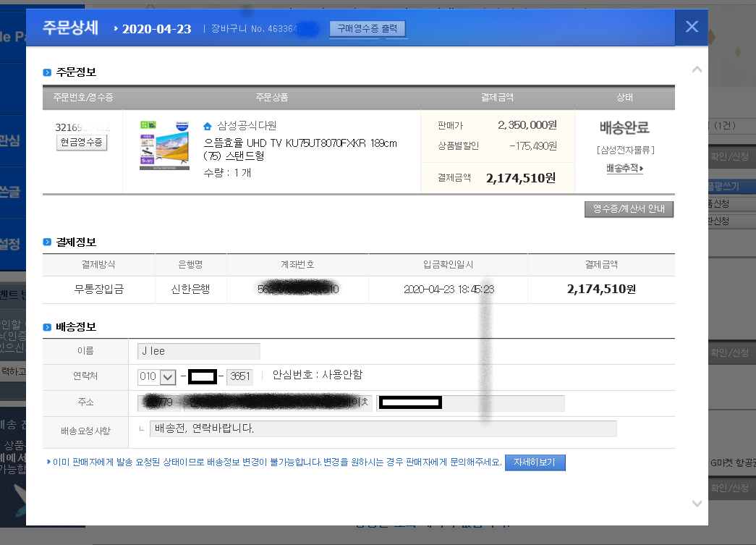Click the scroll up arrow in popup
Viewport: 756px width, 545px height.
tap(697, 70)
